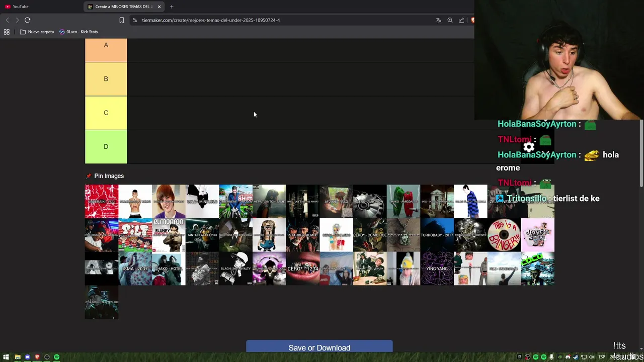This screenshot has height=362, width=644.
Task: Select the red UNDERAIKI - FULL thumbnail
Action: [102, 201]
